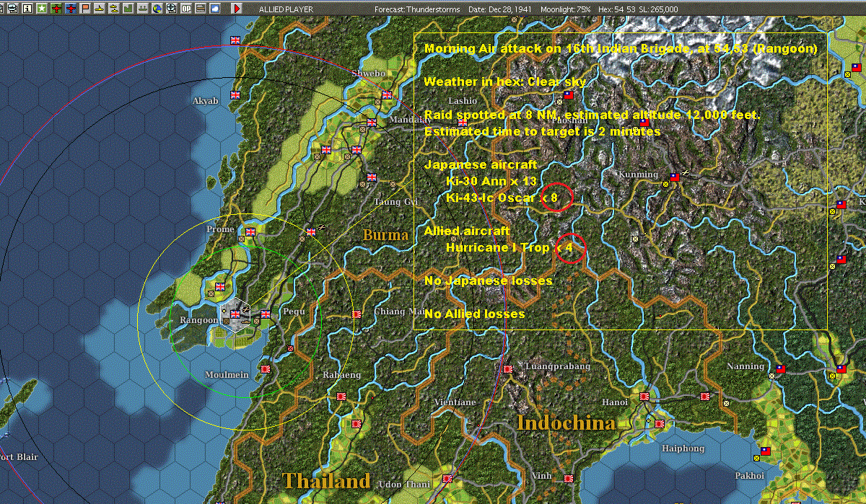This screenshot has width=866, height=504.
Task: Click the ALLIED PLAYER label in the top bar
Action: pyautogui.click(x=287, y=9)
